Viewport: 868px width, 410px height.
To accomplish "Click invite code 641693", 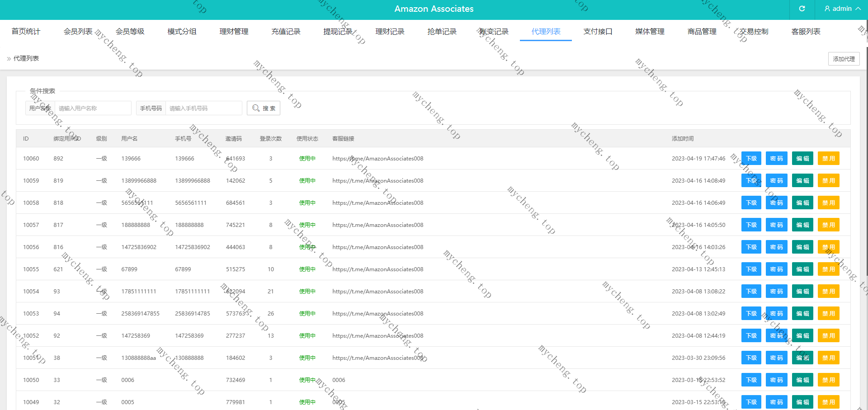I will (x=236, y=158).
